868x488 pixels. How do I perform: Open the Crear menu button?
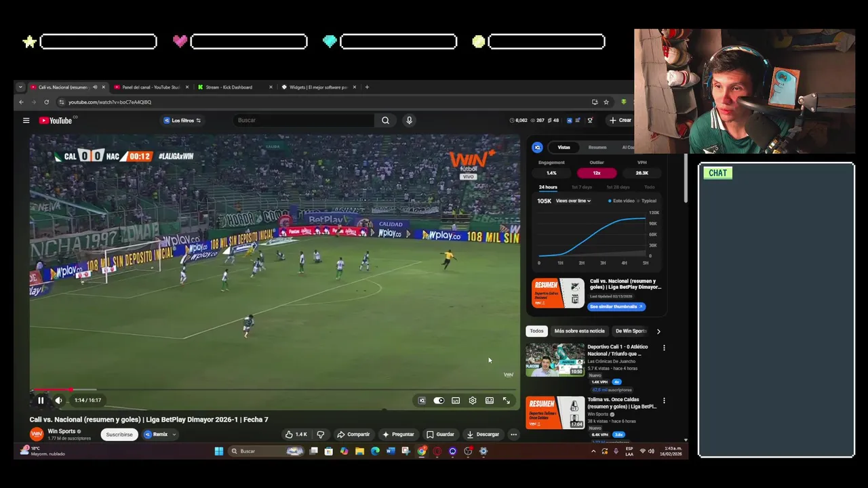pos(620,121)
